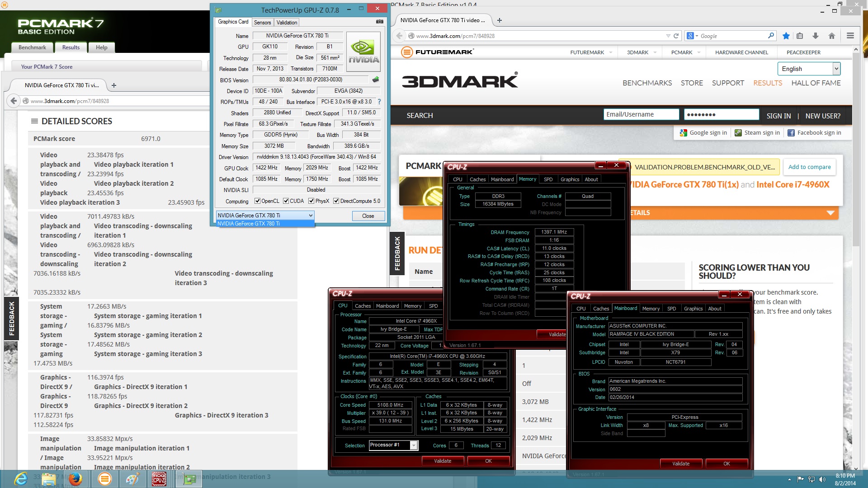Click the Facebook sign in link

814,133
